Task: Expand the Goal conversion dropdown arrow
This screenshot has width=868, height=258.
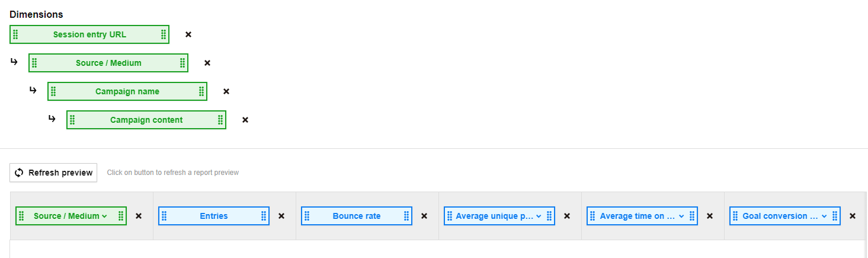Action: [824, 216]
